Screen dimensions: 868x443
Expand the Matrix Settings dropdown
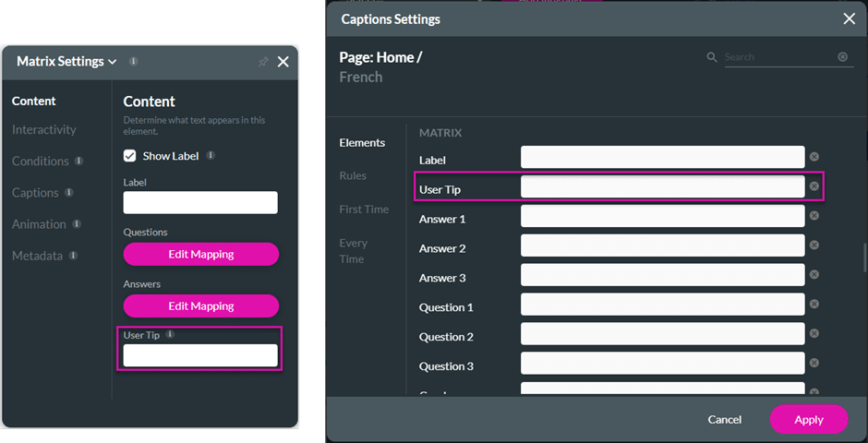pyautogui.click(x=113, y=62)
